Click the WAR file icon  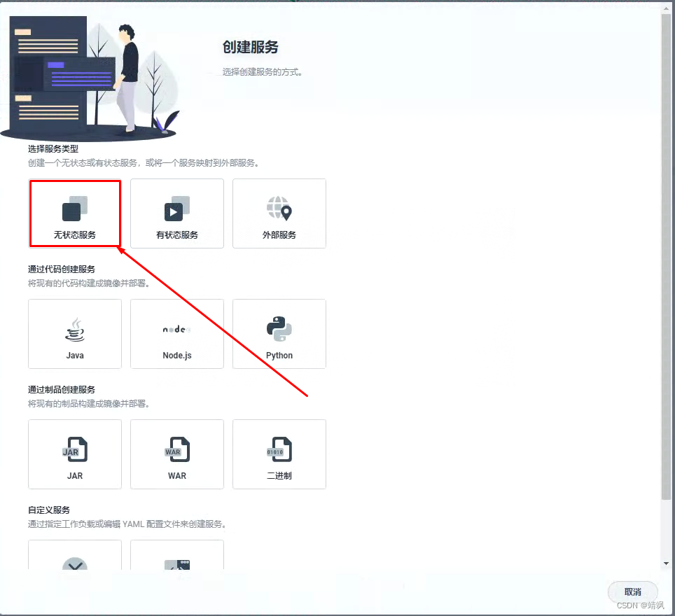(176, 448)
